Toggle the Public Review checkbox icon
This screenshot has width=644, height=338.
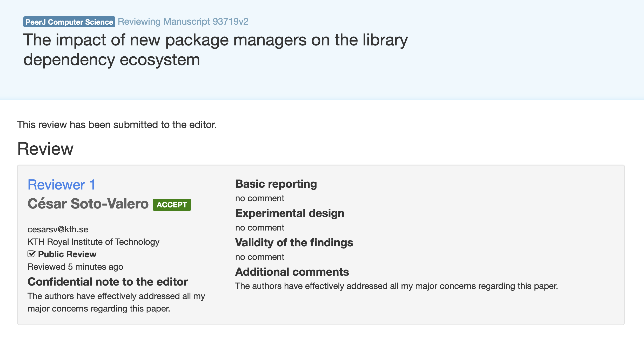coord(31,254)
